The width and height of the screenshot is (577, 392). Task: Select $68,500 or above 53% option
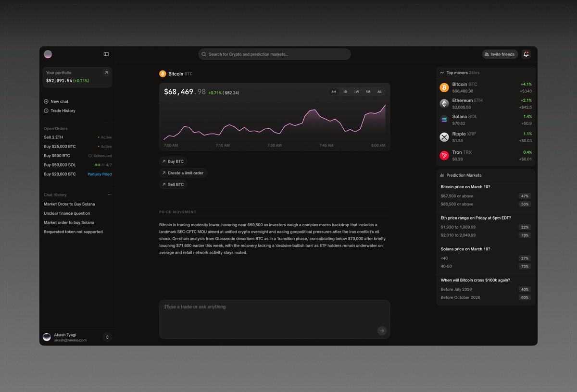pyautogui.click(x=486, y=204)
